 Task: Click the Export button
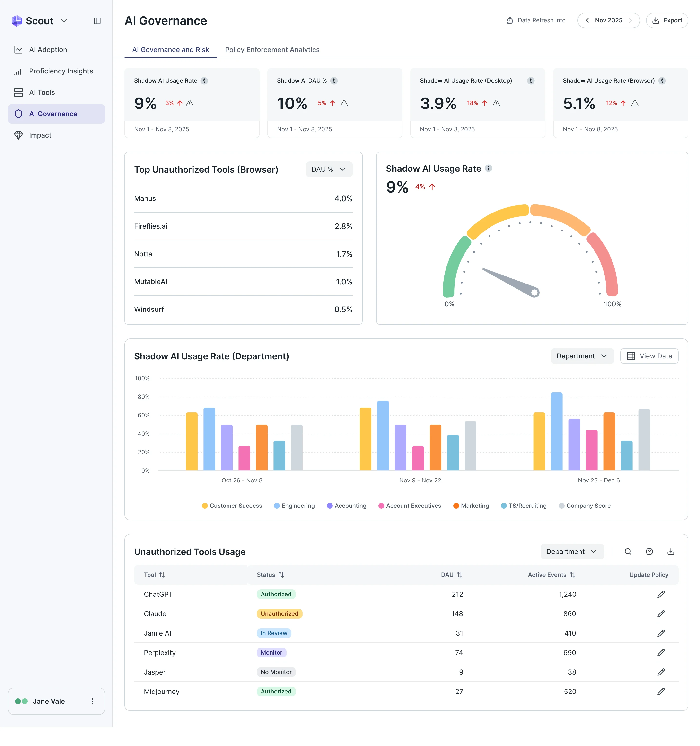tap(667, 20)
